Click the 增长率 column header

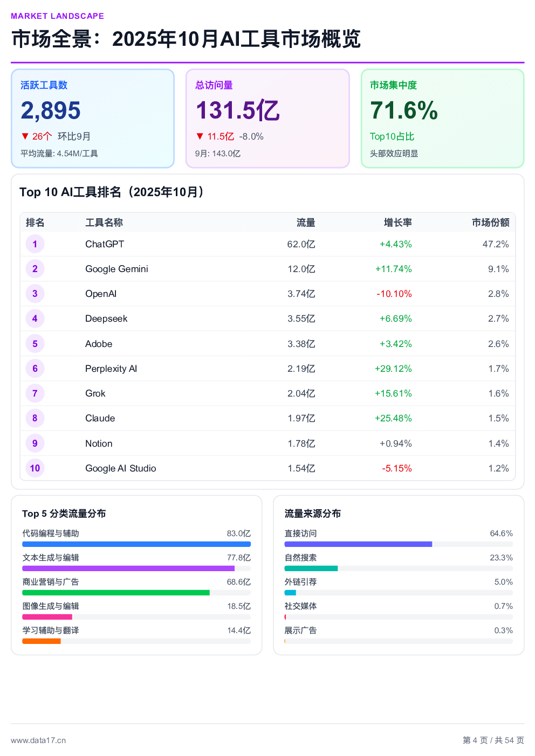pyautogui.click(x=397, y=223)
